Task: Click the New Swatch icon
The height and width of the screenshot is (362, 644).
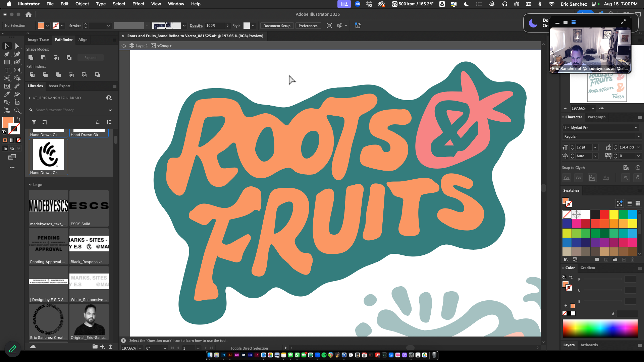Action: pos(624,260)
